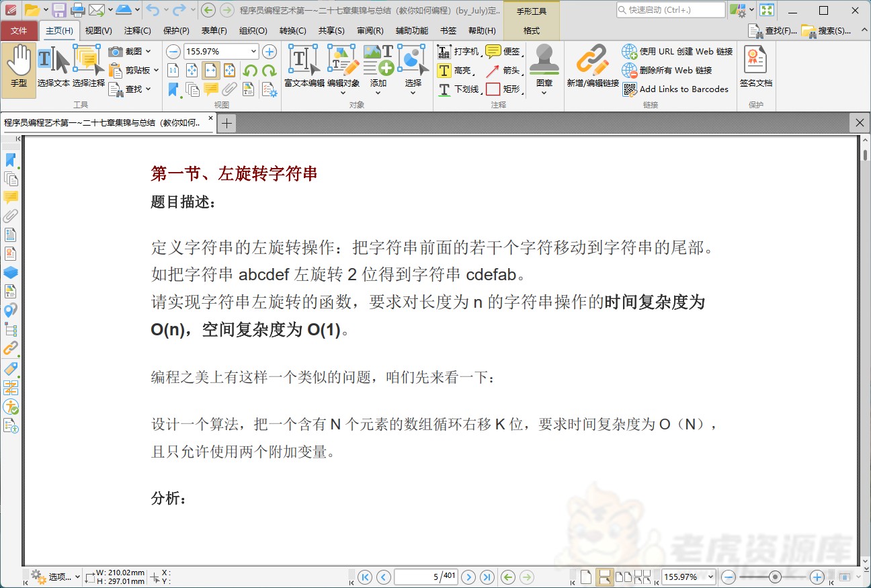Image resolution: width=871 pixels, height=588 pixels.
Task: Toggle two pages layout in status bar
Action: [x=623, y=577]
